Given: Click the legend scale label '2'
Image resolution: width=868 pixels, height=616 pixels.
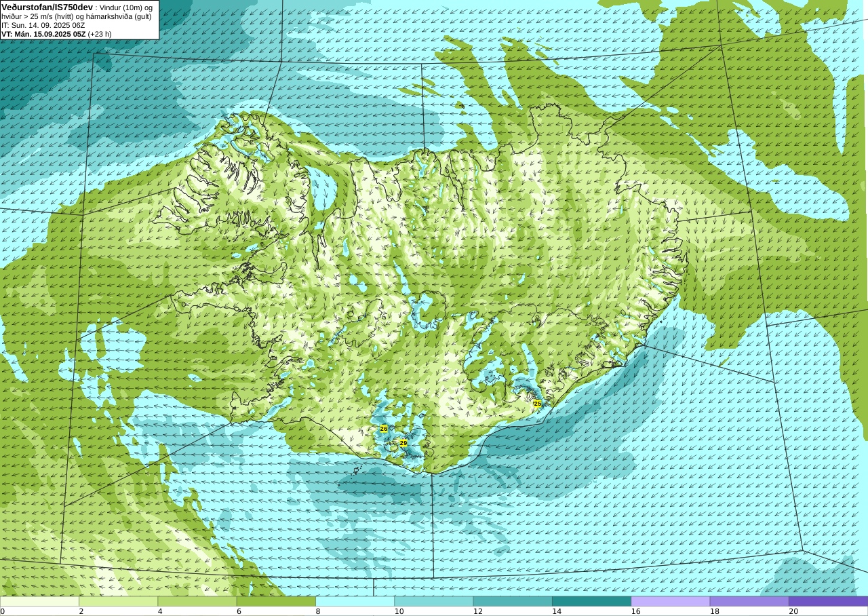Looking at the screenshot, I should tap(81, 611).
